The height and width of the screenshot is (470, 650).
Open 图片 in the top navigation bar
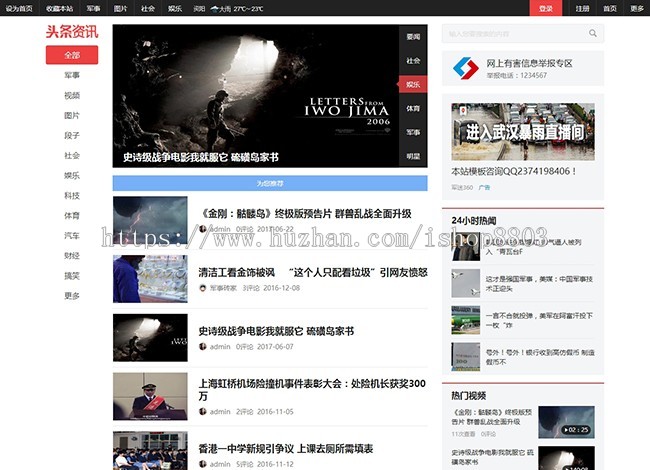pyautogui.click(x=120, y=8)
